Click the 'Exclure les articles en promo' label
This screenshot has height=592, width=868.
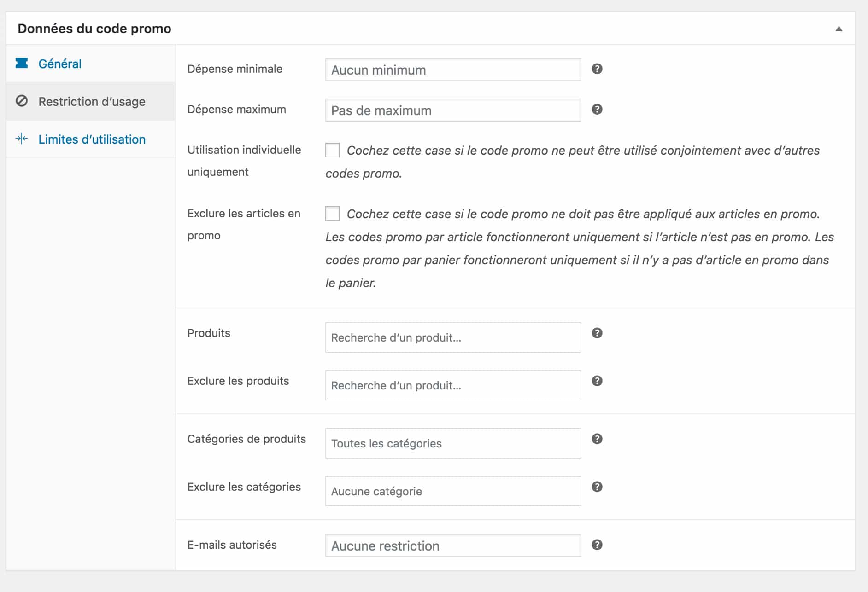pyautogui.click(x=244, y=224)
